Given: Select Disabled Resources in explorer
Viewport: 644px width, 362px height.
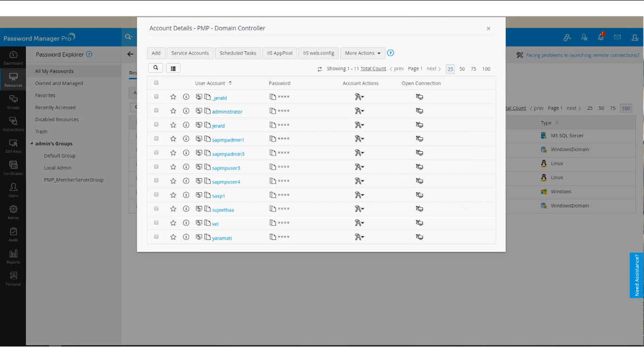Looking at the screenshot, I should click(x=57, y=120).
